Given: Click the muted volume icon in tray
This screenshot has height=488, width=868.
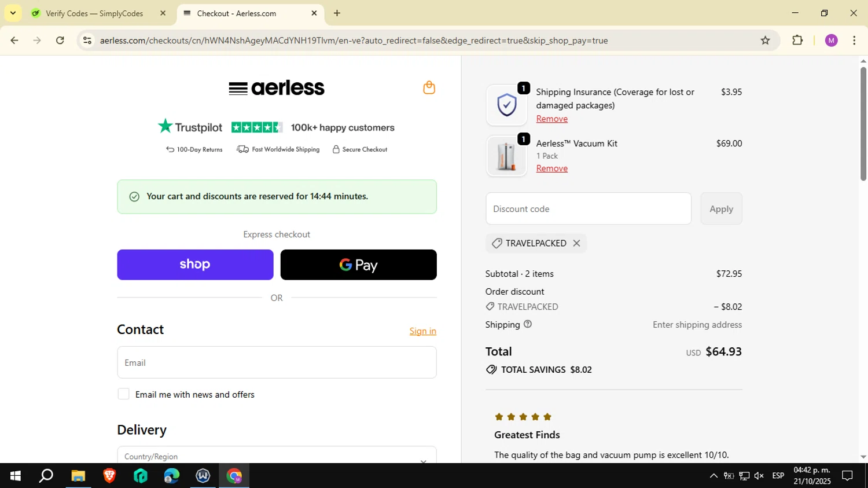Looking at the screenshot, I should point(759,476).
